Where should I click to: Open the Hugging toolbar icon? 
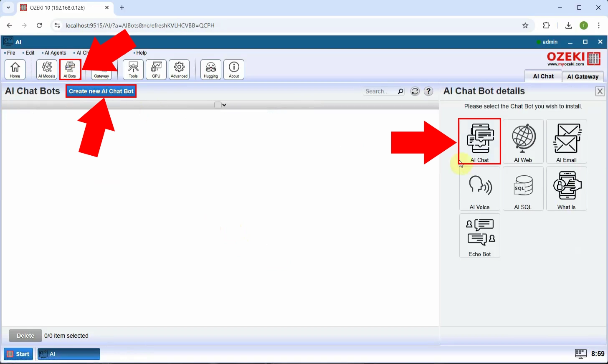211,69
